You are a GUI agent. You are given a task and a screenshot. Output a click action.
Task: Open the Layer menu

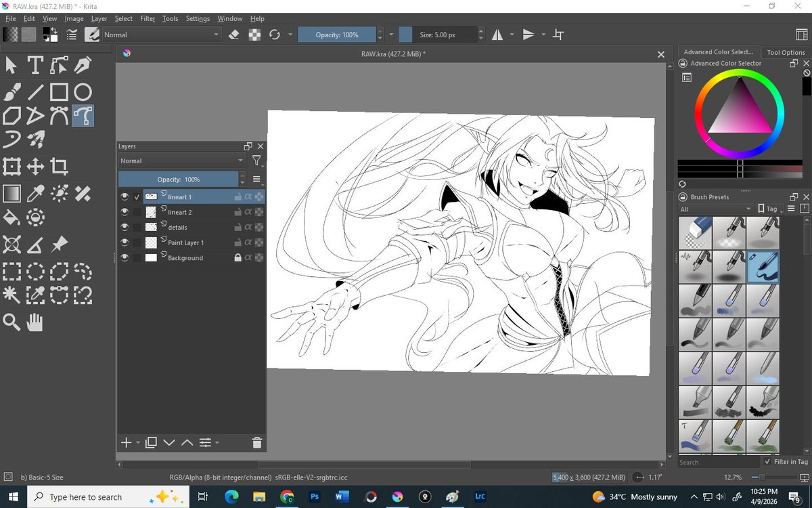pos(99,19)
